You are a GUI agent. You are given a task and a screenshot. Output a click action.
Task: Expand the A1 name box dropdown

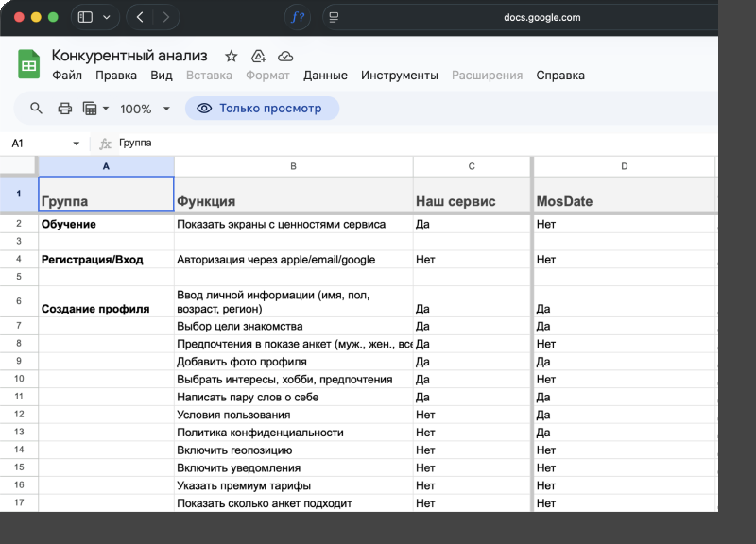point(76,144)
